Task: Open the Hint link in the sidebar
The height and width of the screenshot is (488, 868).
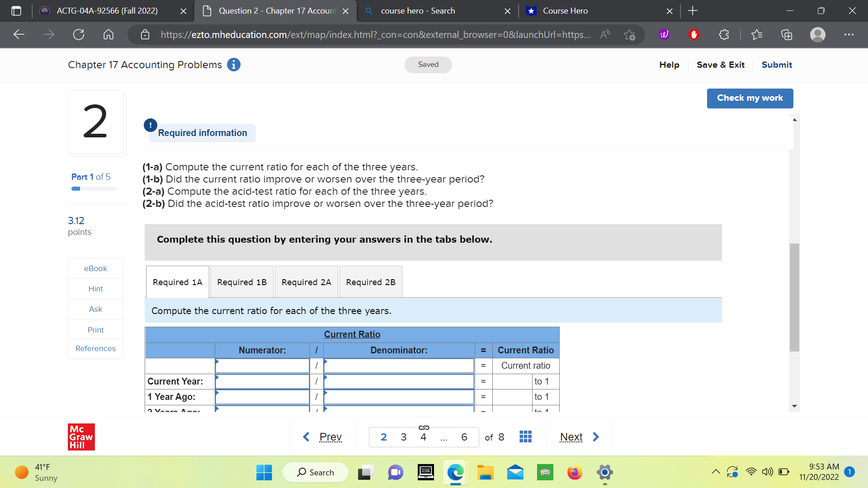Action: pos(95,289)
